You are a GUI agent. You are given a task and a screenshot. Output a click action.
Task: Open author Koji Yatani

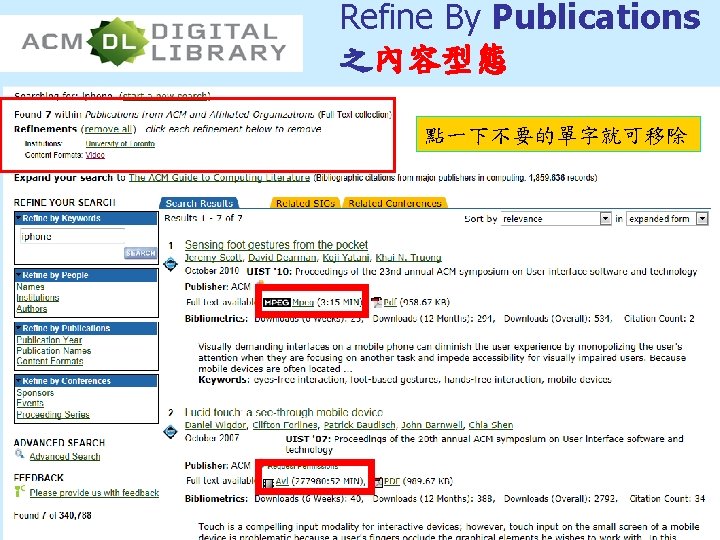[x=346, y=258]
